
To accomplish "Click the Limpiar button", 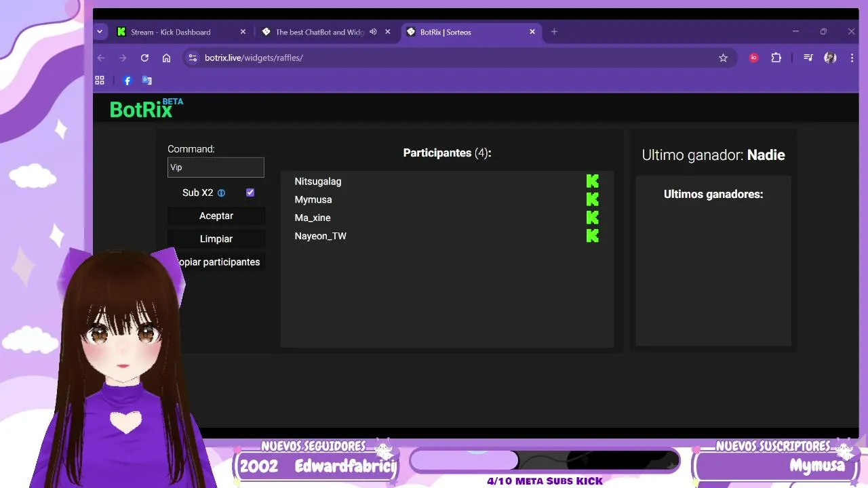I will pos(216,239).
